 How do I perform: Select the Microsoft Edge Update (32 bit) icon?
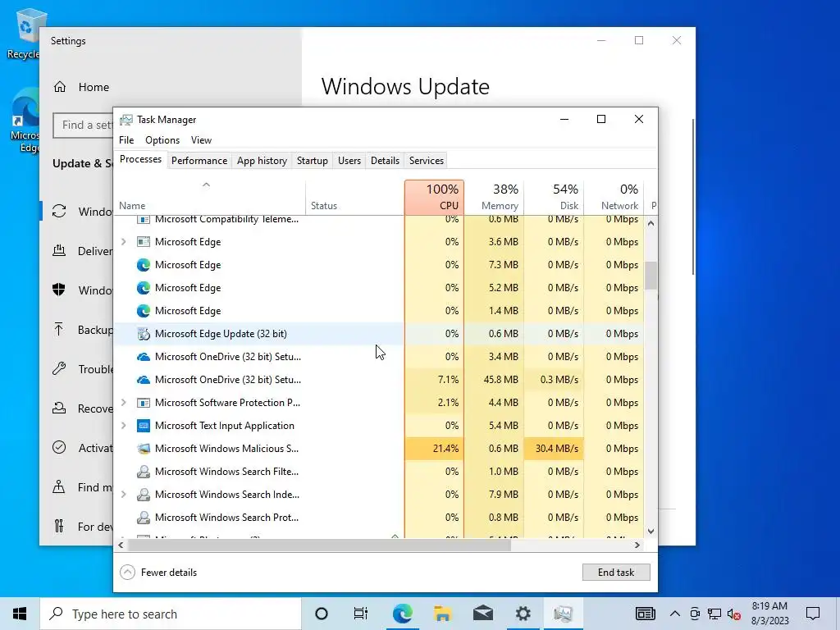click(143, 334)
